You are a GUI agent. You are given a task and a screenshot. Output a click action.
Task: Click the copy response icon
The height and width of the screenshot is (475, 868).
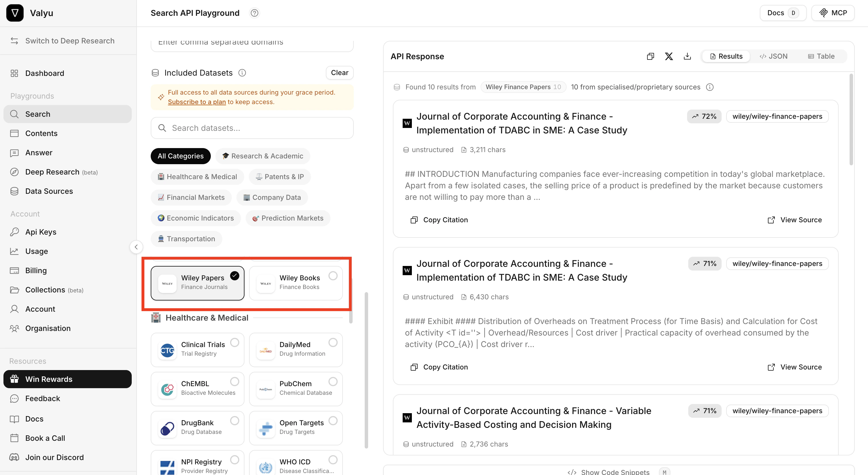pyautogui.click(x=650, y=56)
